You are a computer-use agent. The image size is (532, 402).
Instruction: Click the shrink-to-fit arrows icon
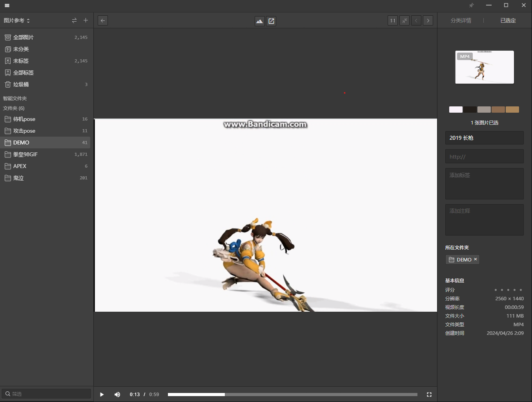coord(404,21)
